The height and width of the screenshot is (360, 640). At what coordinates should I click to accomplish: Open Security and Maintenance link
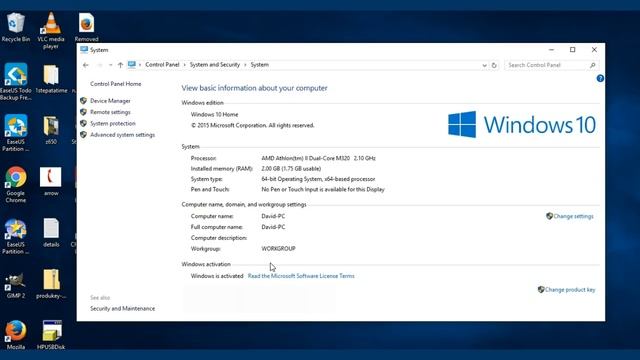(122, 309)
